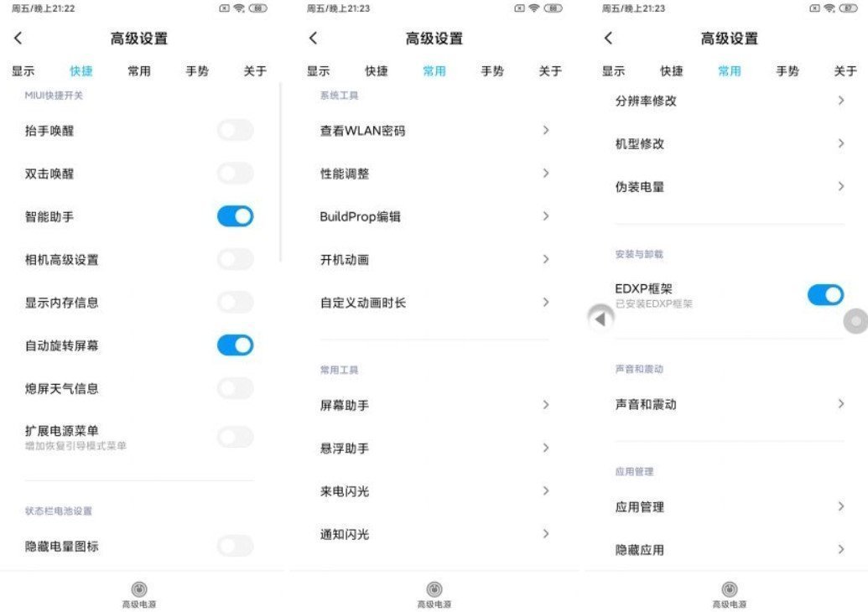Screen dimensions: 868x612
Task: Open the 关于 tab in left screen
Action: (255, 70)
